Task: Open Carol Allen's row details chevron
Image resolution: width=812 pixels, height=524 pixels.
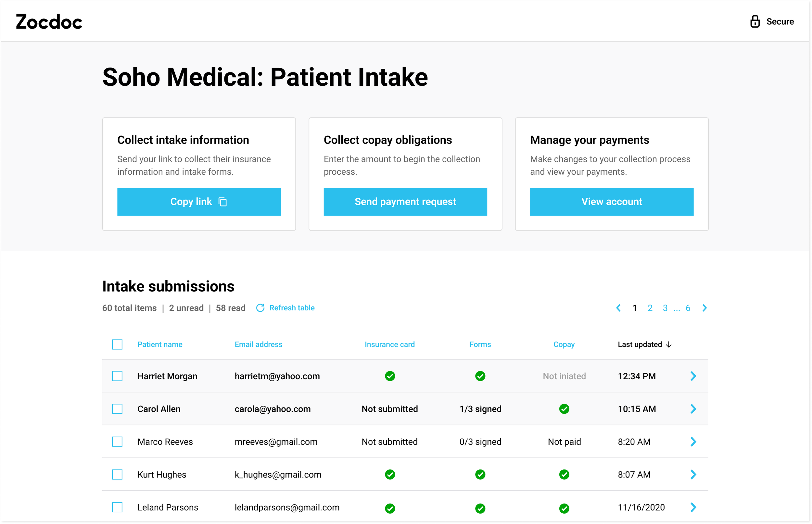Action: pos(693,409)
